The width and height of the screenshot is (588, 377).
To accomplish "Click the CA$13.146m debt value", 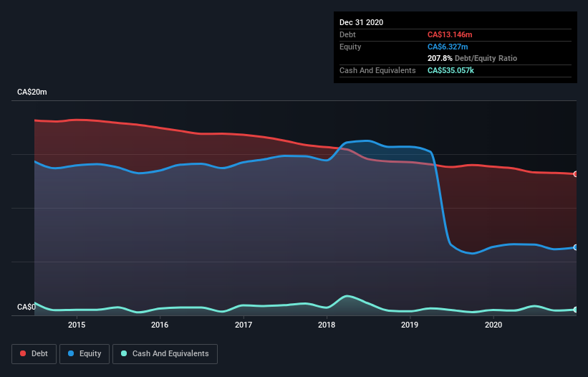I will click(x=450, y=34).
